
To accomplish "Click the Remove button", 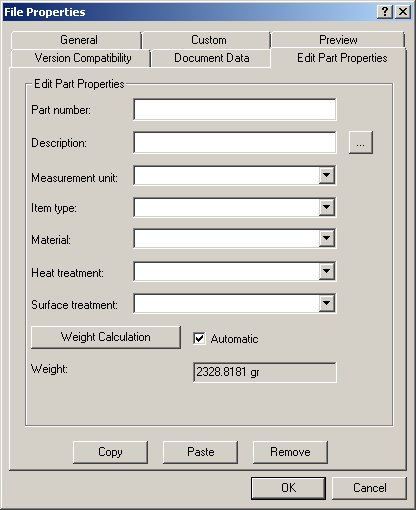I will pos(290,452).
